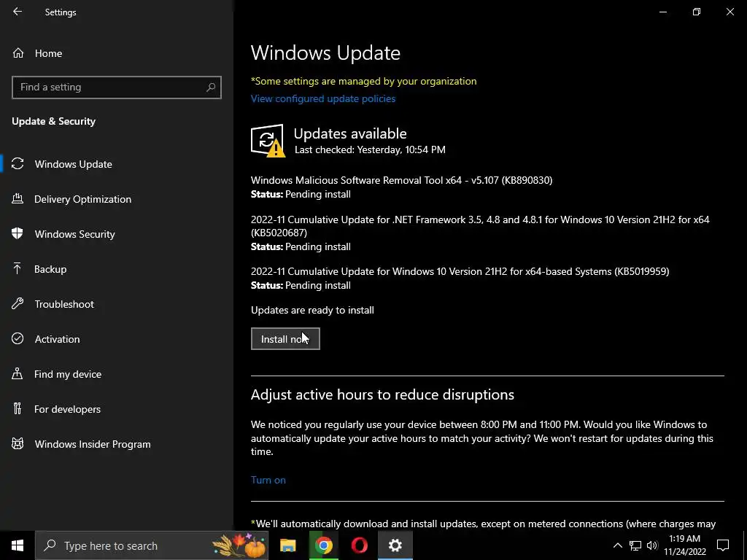Screen dimensions: 747x560
Task: Minimize the Settings window
Action: pos(662,12)
